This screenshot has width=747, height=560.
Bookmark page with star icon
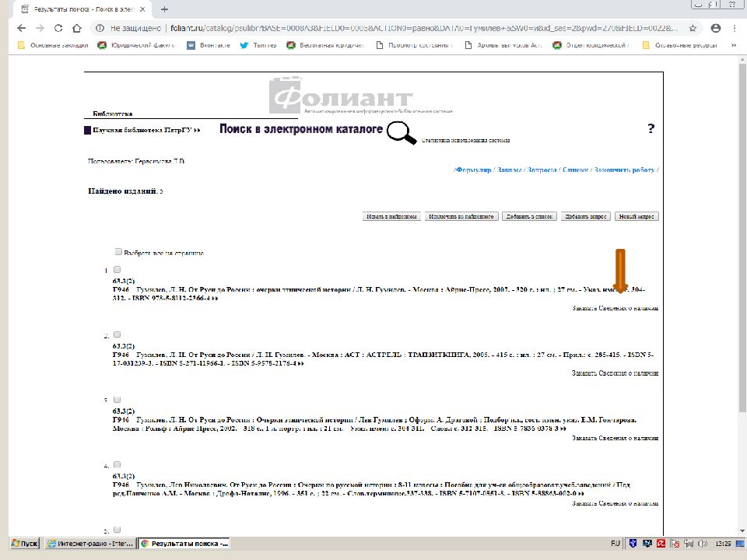(693, 28)
